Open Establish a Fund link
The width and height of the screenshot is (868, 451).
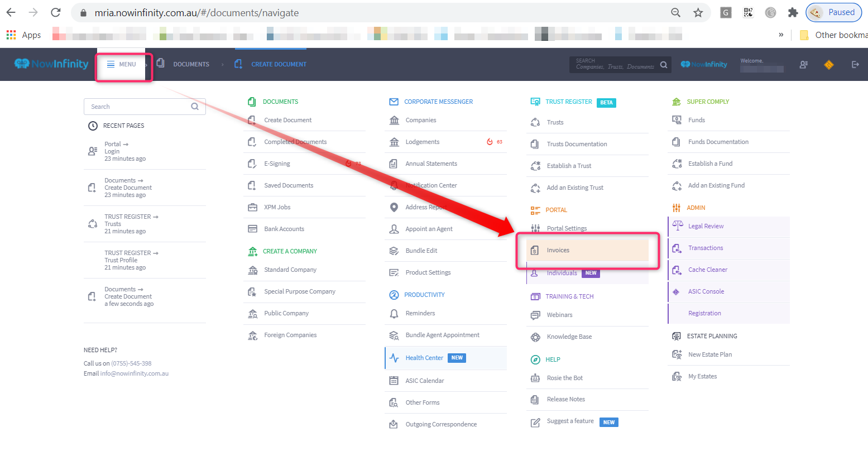[x=710, y=164]
